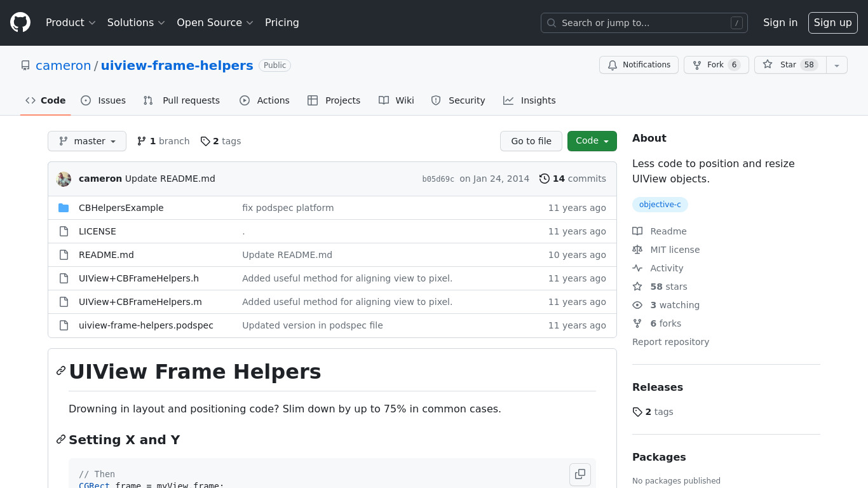Click the Sign up button
Image resolution: width=868 pixels, height=488 pixels.
[x=833, y=22]
